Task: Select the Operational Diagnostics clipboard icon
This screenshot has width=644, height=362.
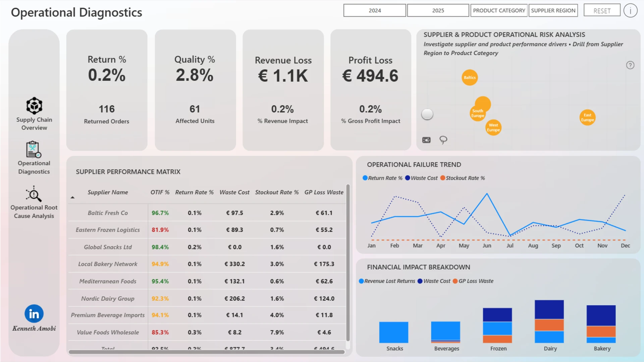Action: (x=34, y=149)
